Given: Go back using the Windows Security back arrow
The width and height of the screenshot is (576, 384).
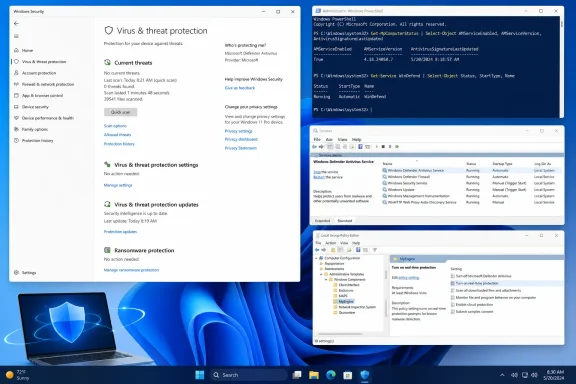Looking at the screenshot, I should (x=16, y=24).
